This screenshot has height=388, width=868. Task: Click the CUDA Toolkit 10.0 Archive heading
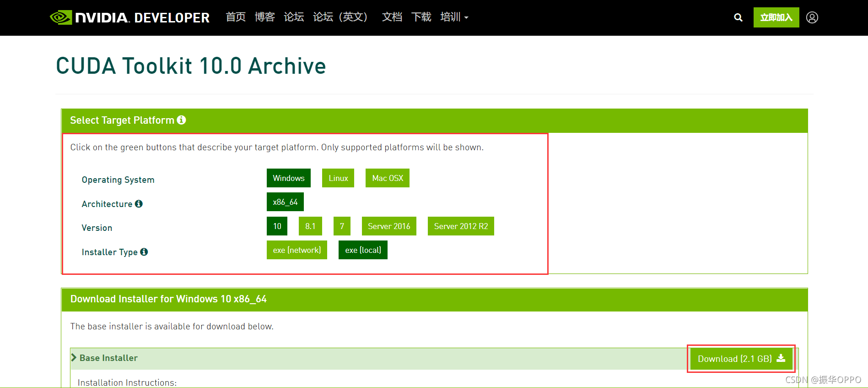pyautogui.click(x=191, y=66)
